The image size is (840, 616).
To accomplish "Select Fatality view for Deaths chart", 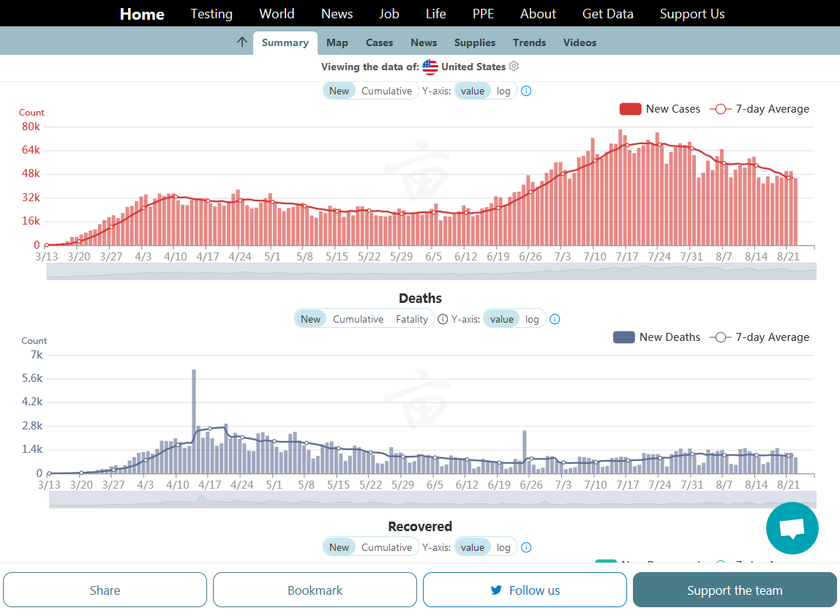I will pyautogui.click(x=412, y=320).
